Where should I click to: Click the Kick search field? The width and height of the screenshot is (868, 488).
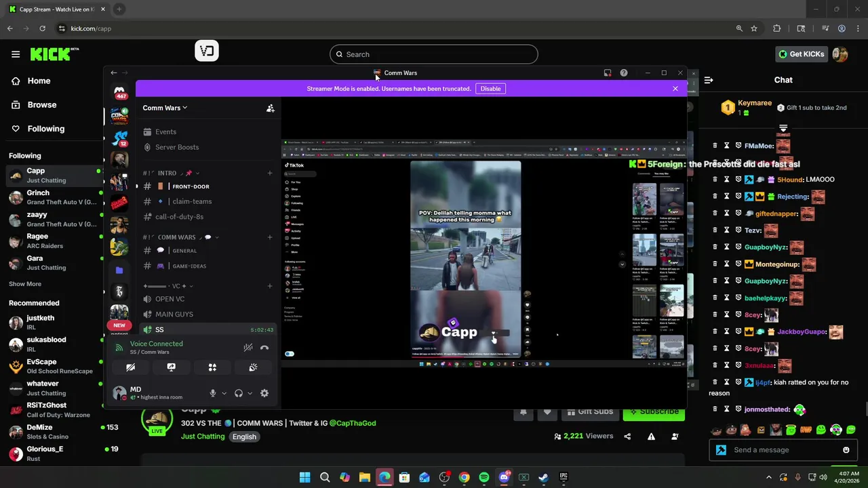pyautogui.click(x=434, y=54)
